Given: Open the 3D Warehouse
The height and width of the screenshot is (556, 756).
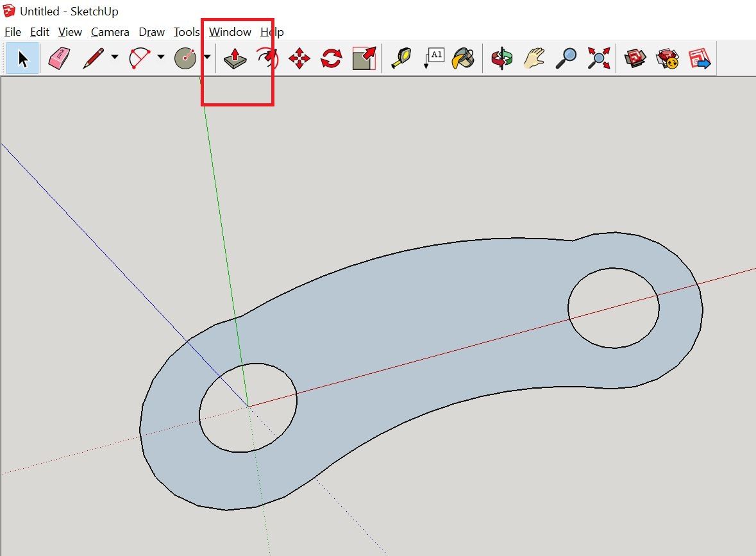Looking at the screenshot, I should [635, 58].
